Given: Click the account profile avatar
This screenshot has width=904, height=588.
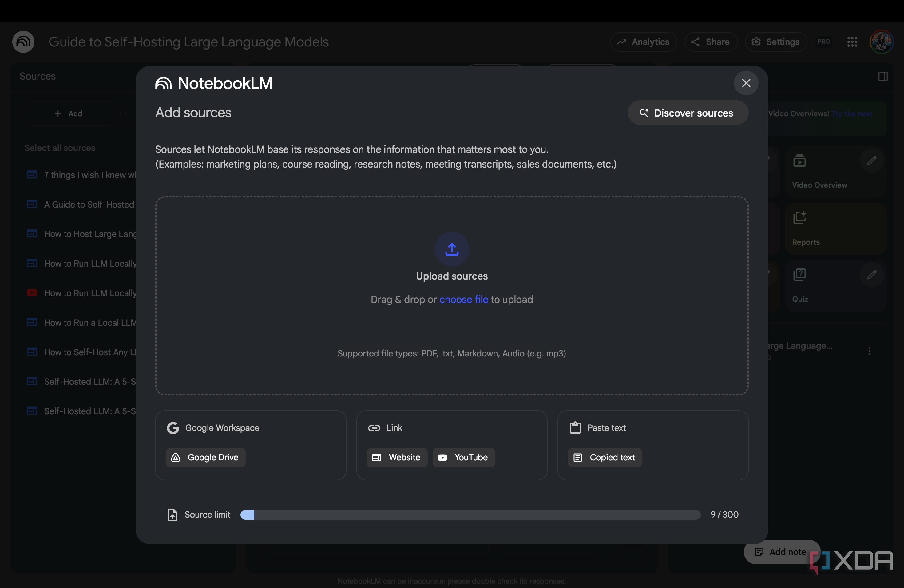Looking at the screenshot, I should [x=882, y=42].
